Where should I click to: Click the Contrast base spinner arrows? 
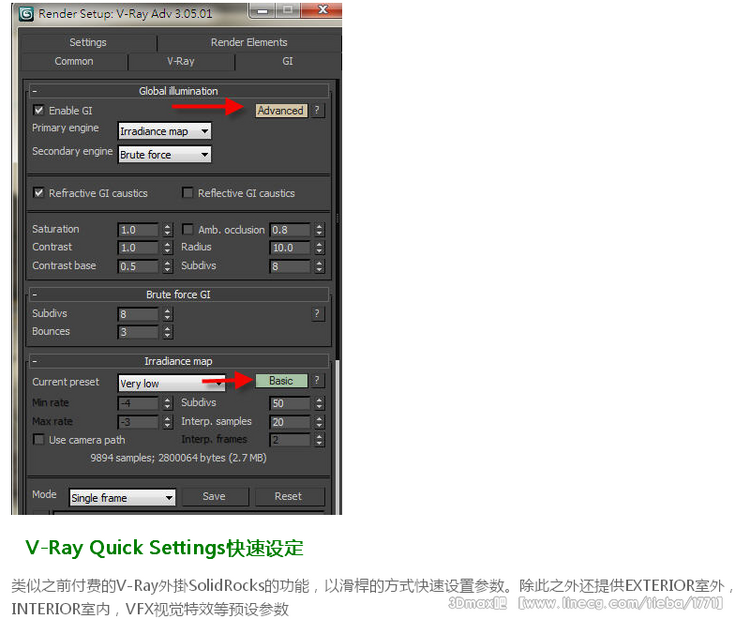coord(167,266)
